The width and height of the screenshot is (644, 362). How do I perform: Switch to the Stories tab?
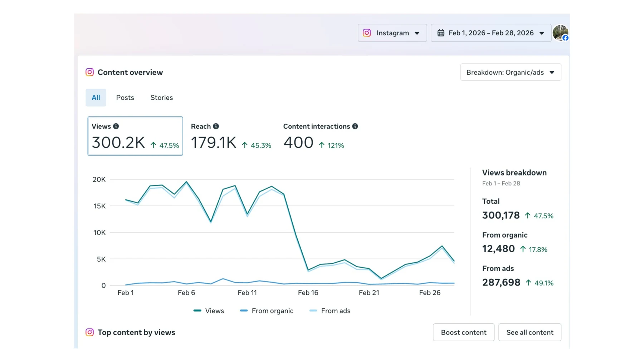pyautogui.click(x=161, y=98)
